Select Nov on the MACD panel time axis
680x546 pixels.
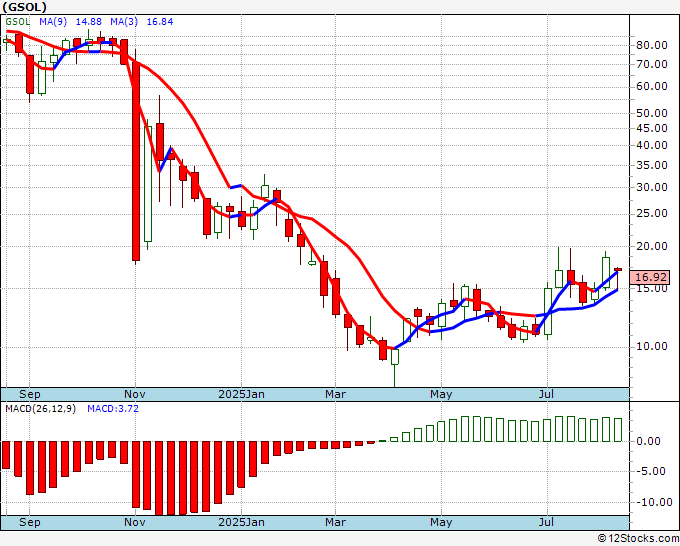[135, 522]
